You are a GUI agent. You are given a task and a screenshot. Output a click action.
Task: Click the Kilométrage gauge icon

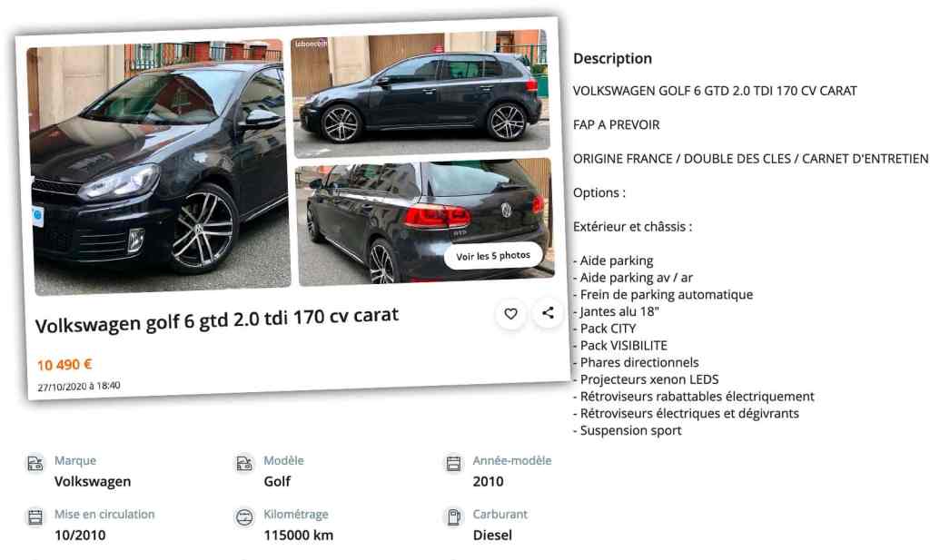coord(244,516)
